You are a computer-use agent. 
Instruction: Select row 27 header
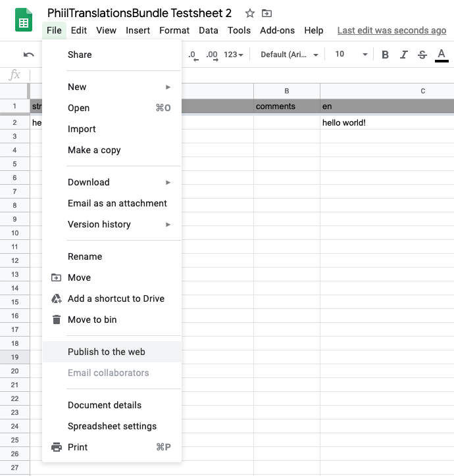click(14, 468)
